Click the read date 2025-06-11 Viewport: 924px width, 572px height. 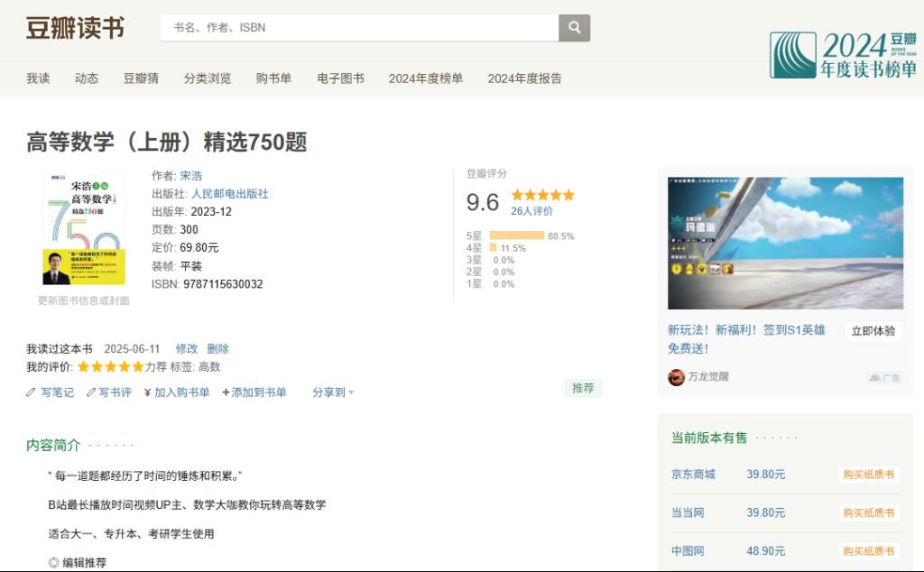tap(132, 349)
